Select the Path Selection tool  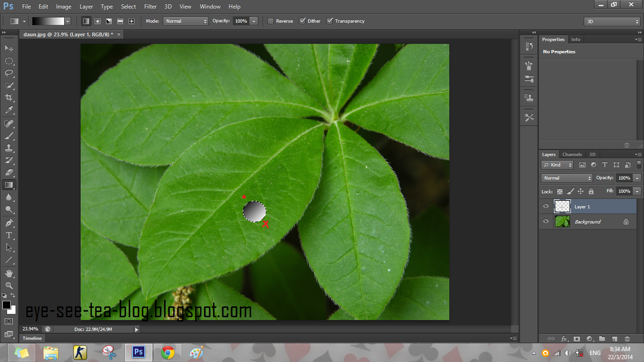point(9,247)
